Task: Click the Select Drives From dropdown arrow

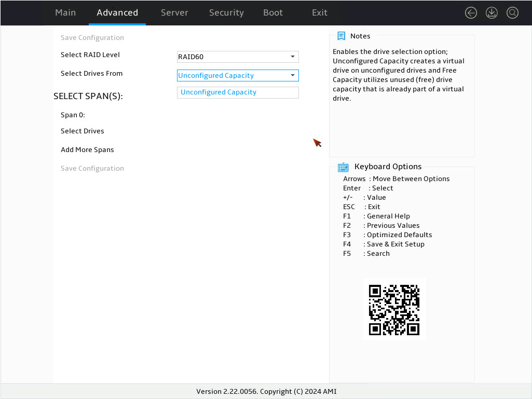Action: point(292,75)
